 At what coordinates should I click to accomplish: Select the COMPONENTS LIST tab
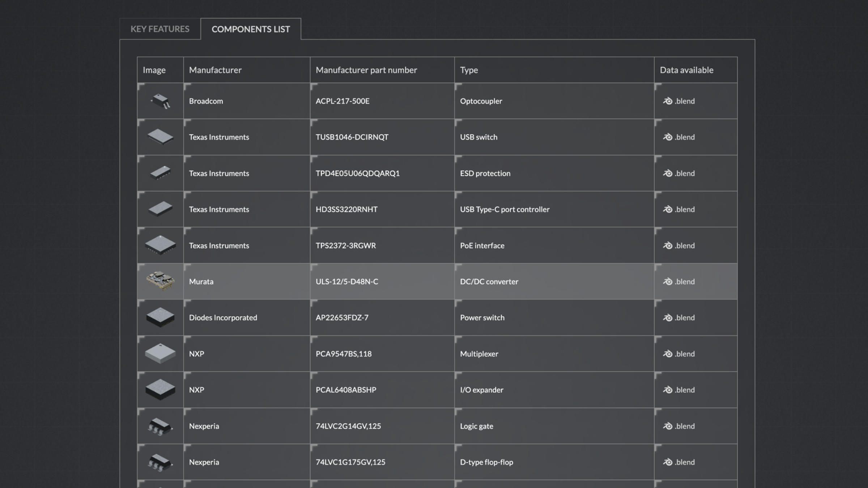[250, 28]
